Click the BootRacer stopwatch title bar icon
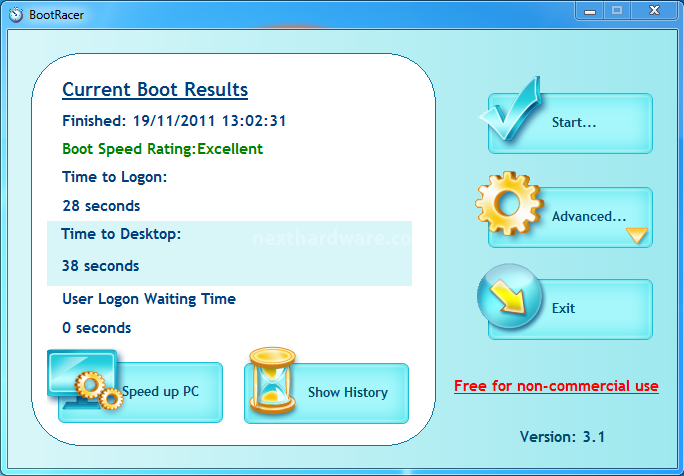The height and width of the screenshot is (476, 684). pyautogui.click(x=16, y=14)
